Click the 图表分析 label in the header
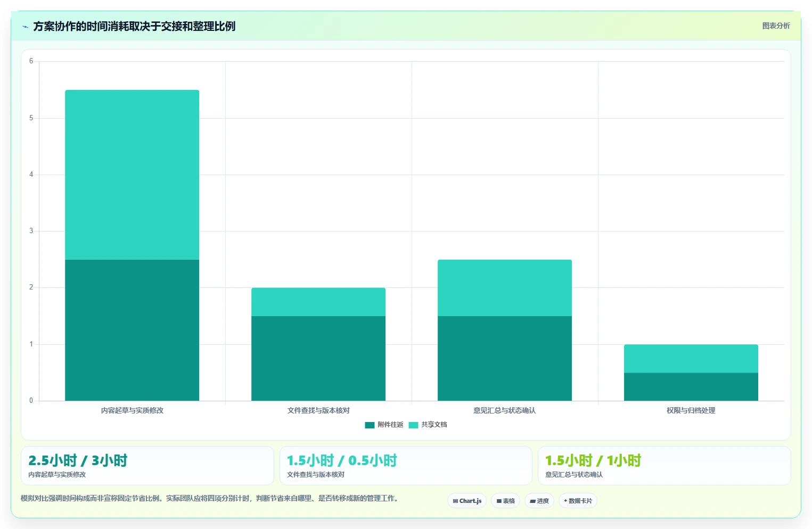 click(x=776, y=26)
